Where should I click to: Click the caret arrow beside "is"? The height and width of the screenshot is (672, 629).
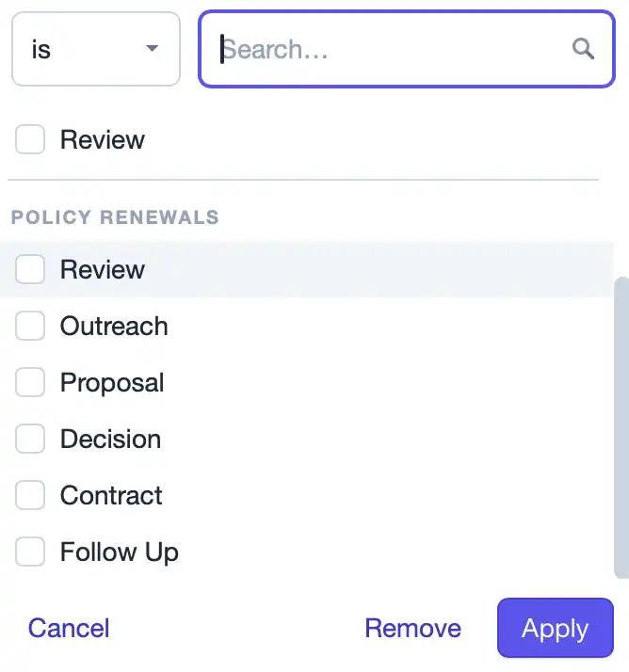click(x=152, y=48)
